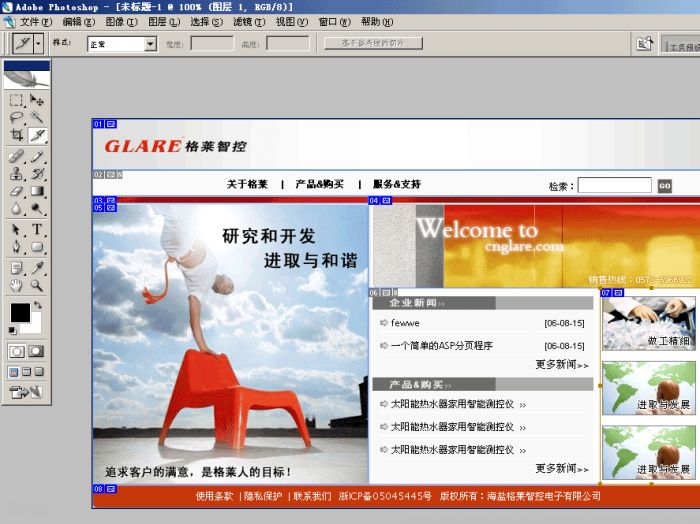Select the Crop tool

17,135
